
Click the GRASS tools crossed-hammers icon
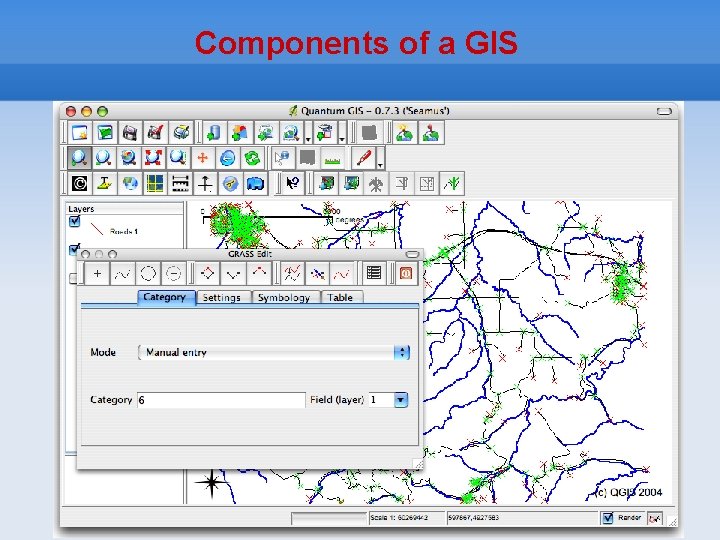point(377,184)
